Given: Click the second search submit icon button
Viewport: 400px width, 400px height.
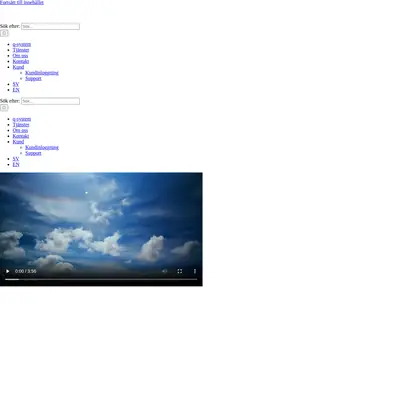Looking at the screenshot, I should coord(4,108).
